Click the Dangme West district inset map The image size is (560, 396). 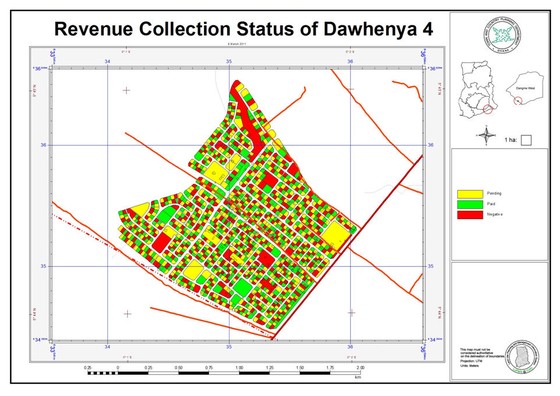(x=525, y=88)
